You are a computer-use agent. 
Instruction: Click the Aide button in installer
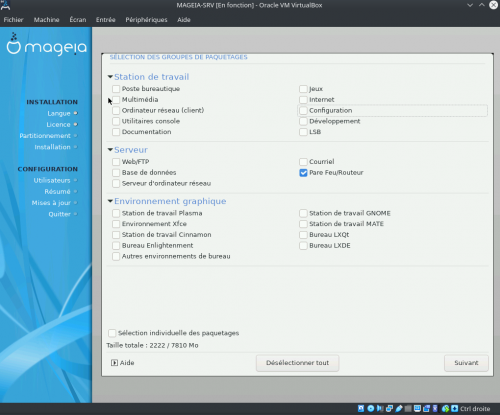coord(123,363)
